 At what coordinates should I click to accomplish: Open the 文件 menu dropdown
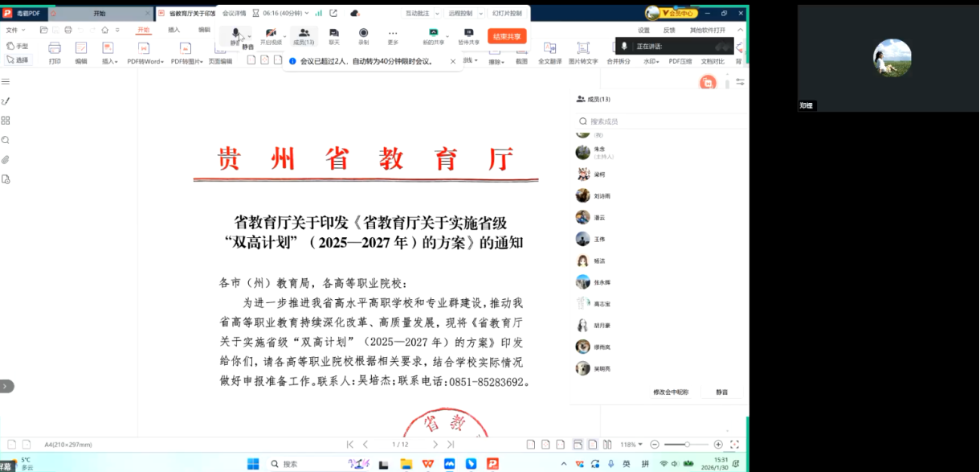pyautogui.click(x=14, y=30)
